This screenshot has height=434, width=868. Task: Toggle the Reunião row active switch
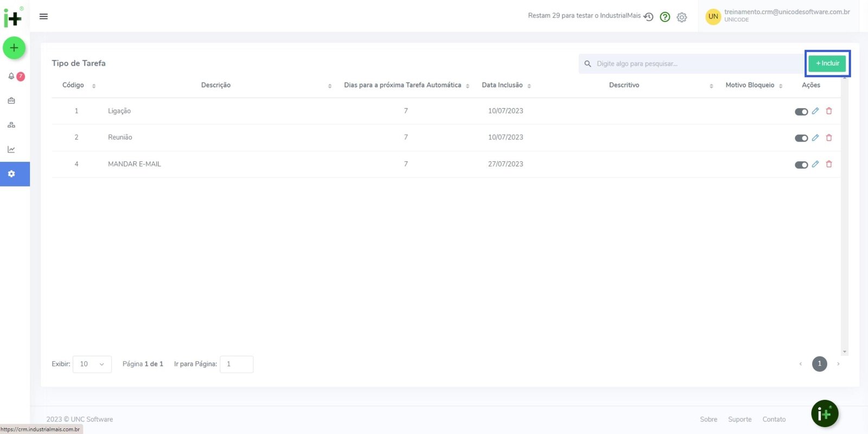click(x=801, y=138)
